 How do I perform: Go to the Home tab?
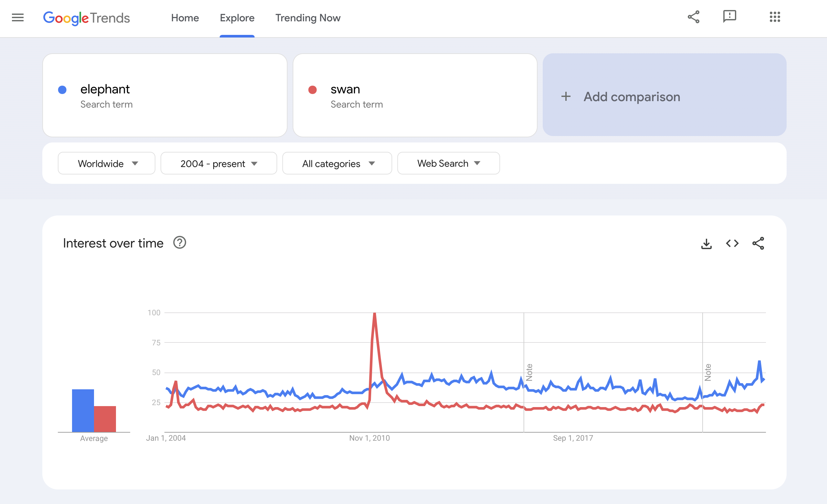[x=185, y=18]
